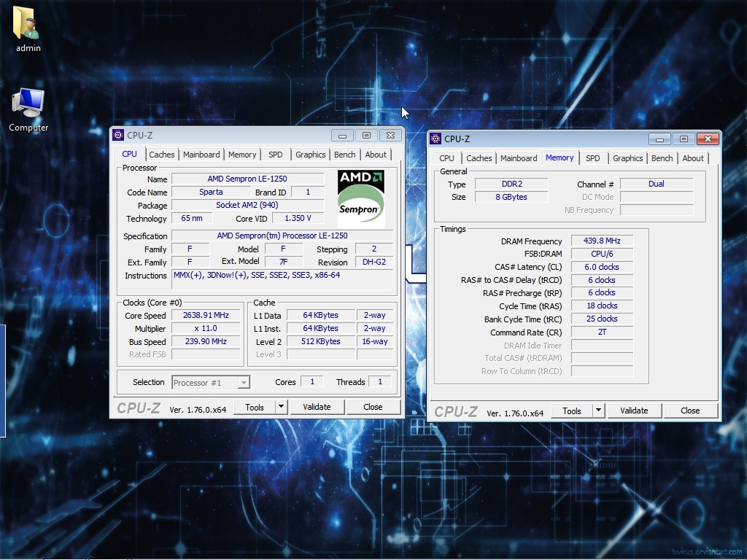Click the CPU-Z app icon in left window title bar

[x=118, y=135]
